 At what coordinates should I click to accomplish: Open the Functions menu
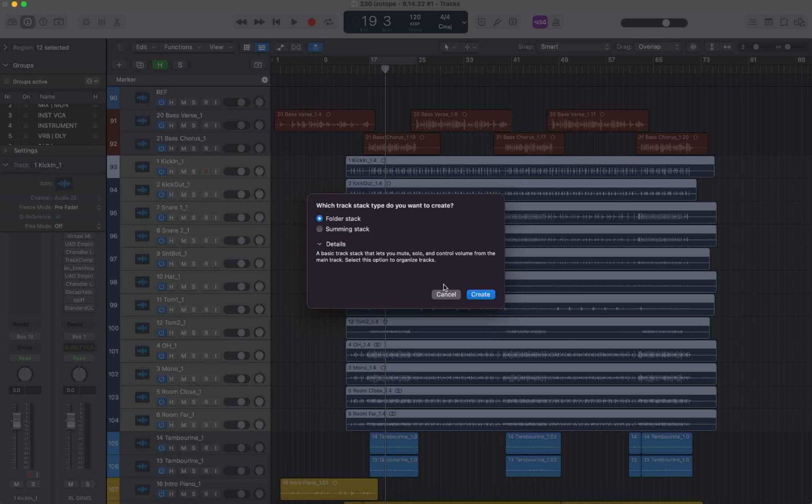tap(182, 47)
